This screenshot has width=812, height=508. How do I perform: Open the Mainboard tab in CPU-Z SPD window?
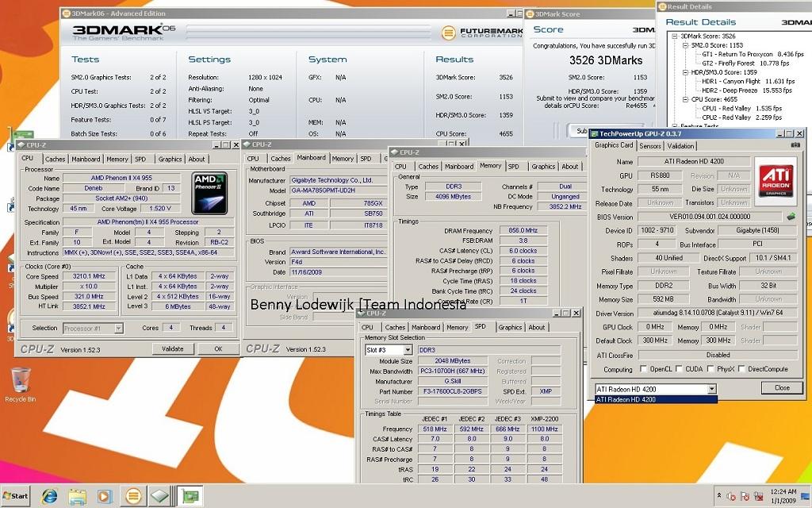pyautogui.click(x=426, y=327)
